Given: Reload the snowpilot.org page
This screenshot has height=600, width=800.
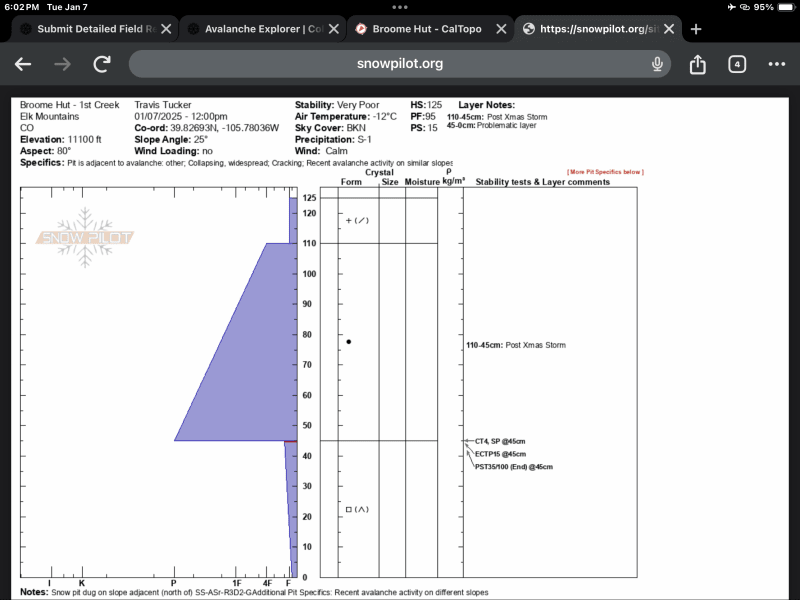Looking at the screenshot, I should [102, 64].
